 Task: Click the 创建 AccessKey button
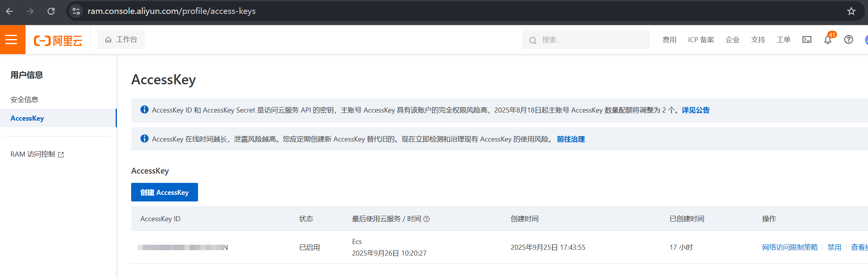click(164, 192)
